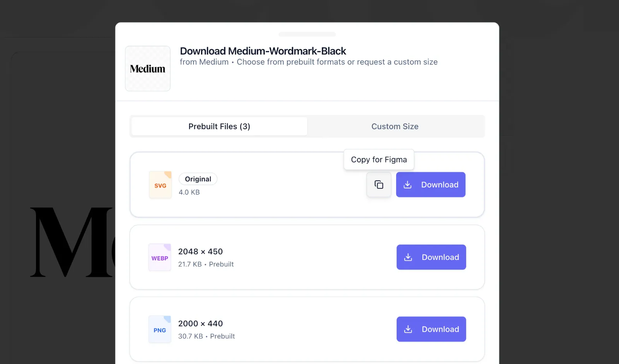The width and height of the screenshot is (619, 364).
Task: Click the download arrow icon in the PNG row
Action: click(x=408, y=329)
